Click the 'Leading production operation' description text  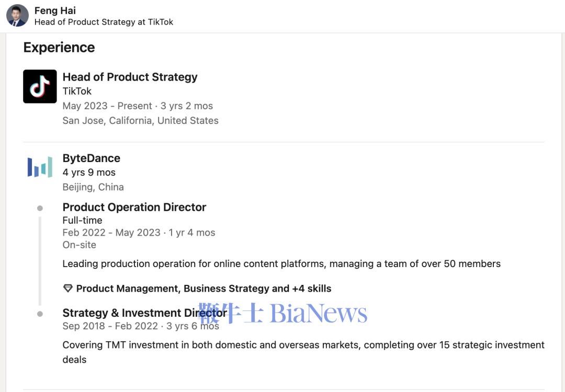point(281,264)
